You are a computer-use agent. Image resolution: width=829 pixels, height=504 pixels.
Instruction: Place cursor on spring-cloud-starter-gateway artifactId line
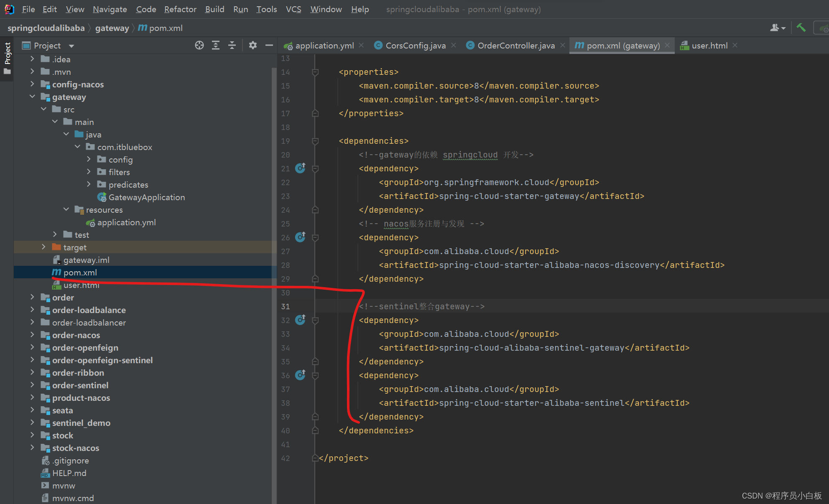pos(511,196)
